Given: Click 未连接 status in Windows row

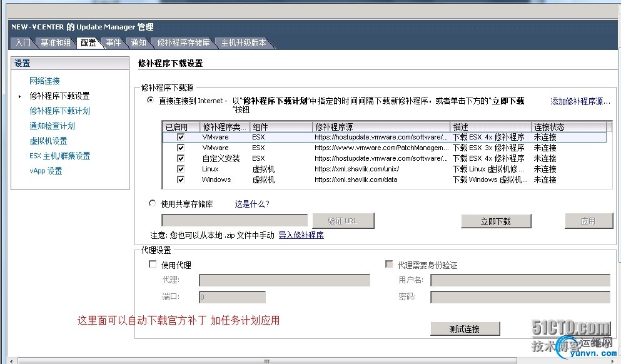Looking at the screenshot, I should (x=545, y=180).
